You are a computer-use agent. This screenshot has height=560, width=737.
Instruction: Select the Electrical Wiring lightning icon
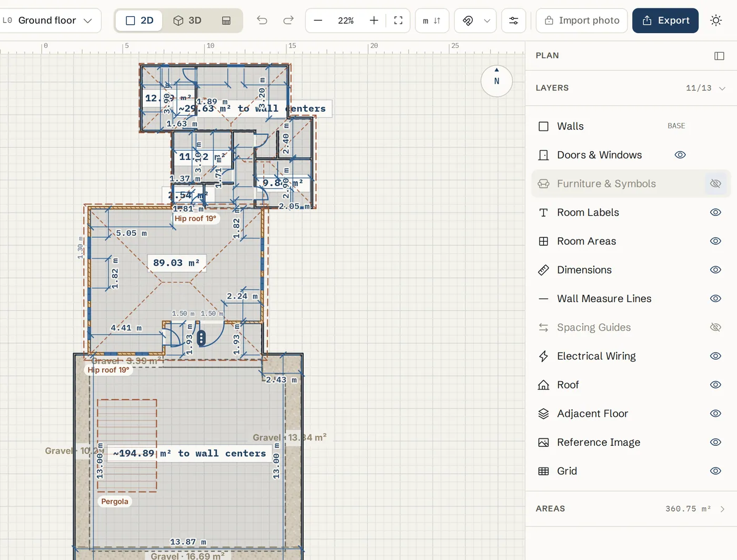point(544,356)
